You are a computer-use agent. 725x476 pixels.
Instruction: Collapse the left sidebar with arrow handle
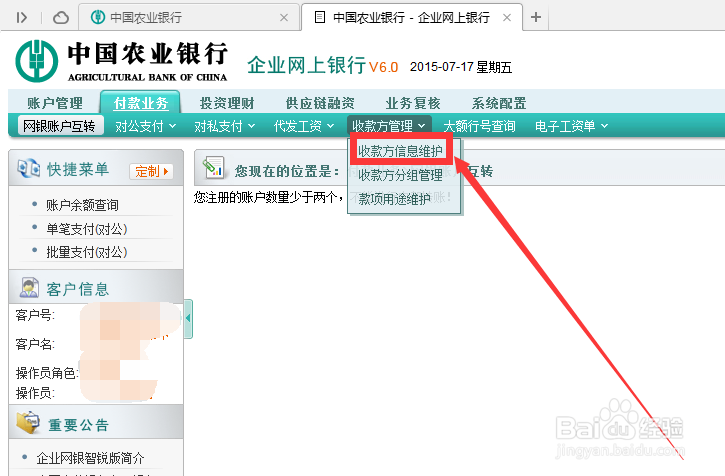[x=188, y=319]
